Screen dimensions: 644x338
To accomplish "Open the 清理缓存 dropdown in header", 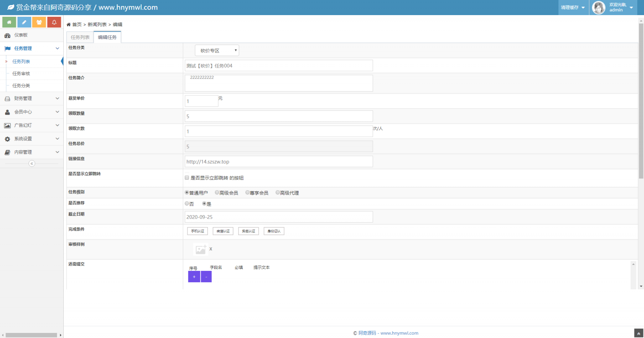I will click(573, 8).
